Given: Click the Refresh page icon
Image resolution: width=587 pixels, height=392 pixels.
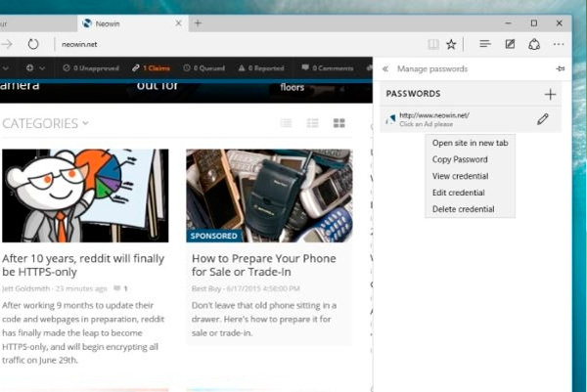Looking at the screenshot, I should (x=32, y=44).
